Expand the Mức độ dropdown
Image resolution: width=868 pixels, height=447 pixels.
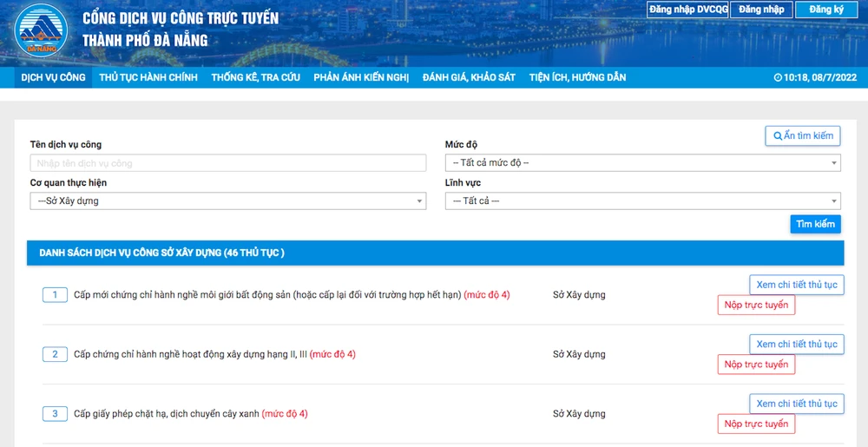(x=642, y=163)
